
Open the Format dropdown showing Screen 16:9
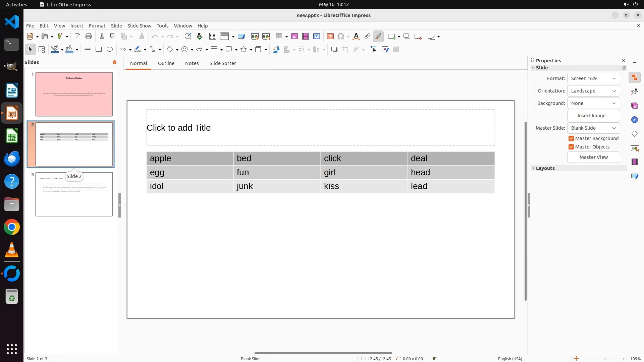click(593, 78)
